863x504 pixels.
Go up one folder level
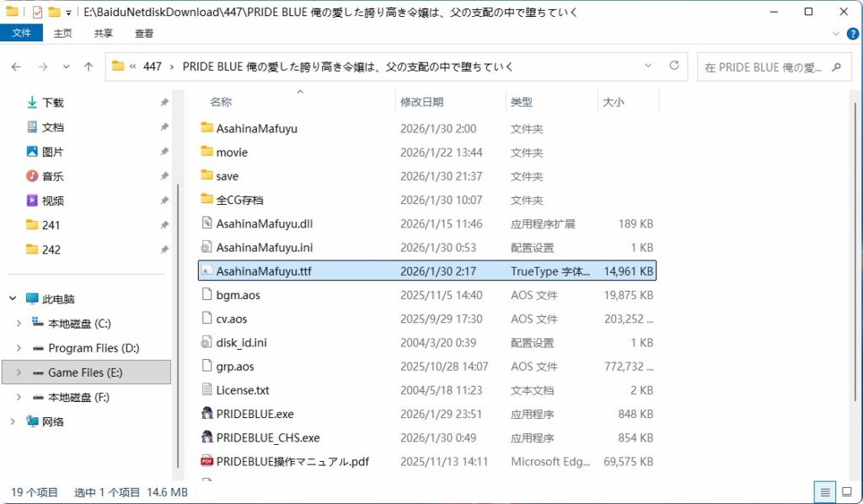tap(88, 67)
